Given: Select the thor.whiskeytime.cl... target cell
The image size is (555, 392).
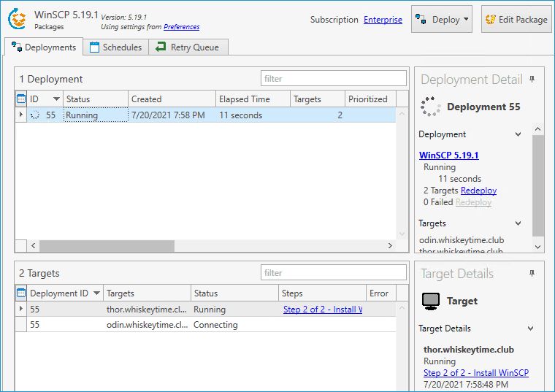Looking at the screenshot, I should 147,310.
